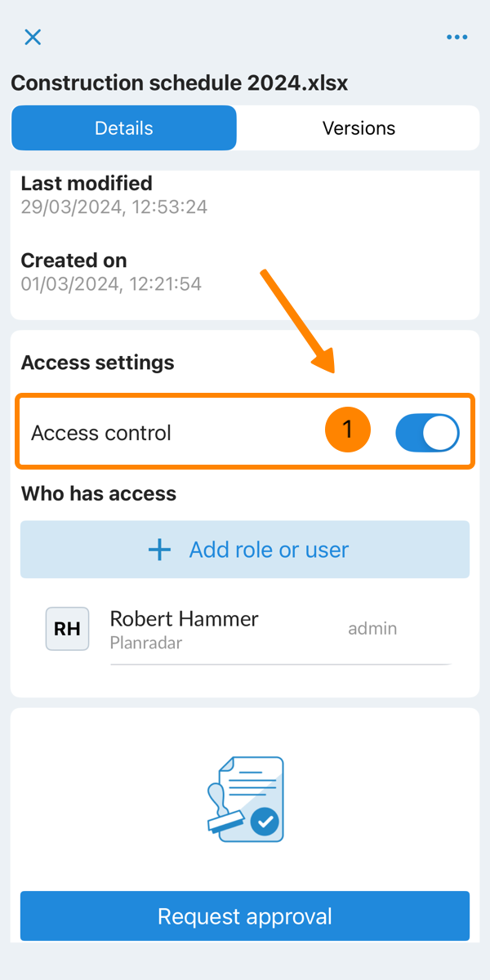
Task: Tap the plus icon beside Add role
Action: tap(159, 550)
